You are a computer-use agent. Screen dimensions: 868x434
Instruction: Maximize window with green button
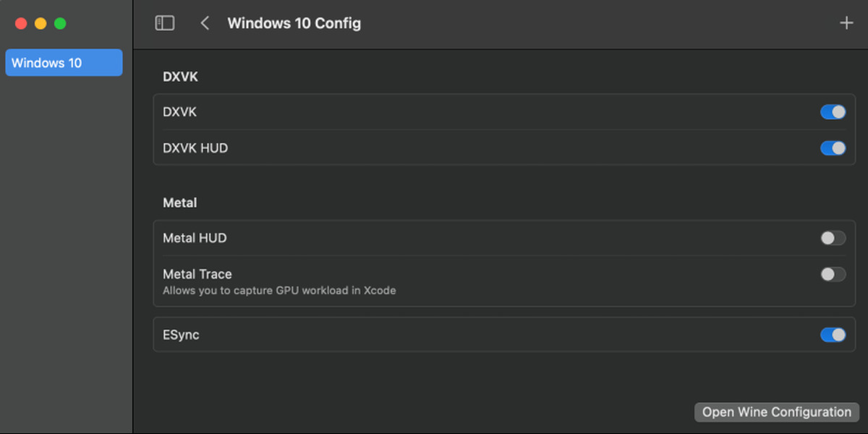click(60, 23)
